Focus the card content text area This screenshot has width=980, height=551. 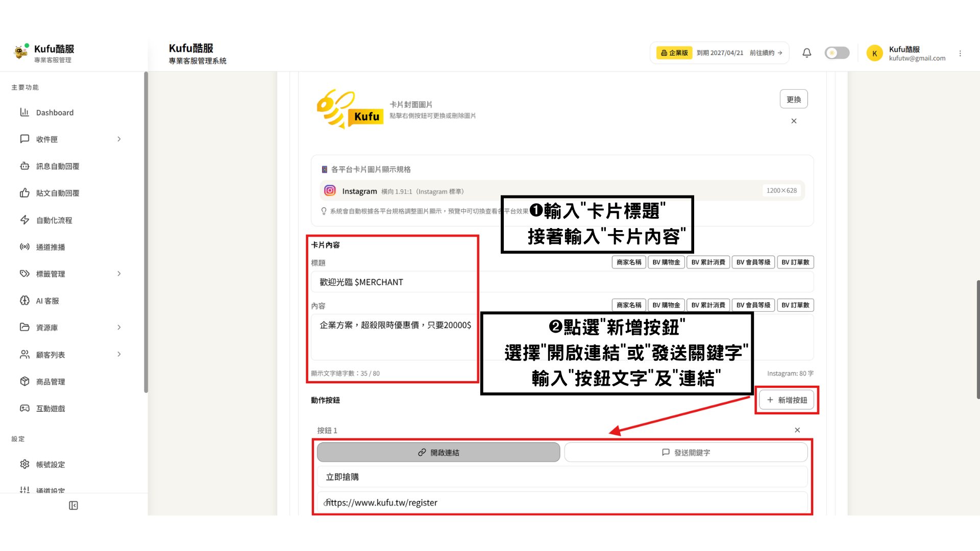click(562, 337)
